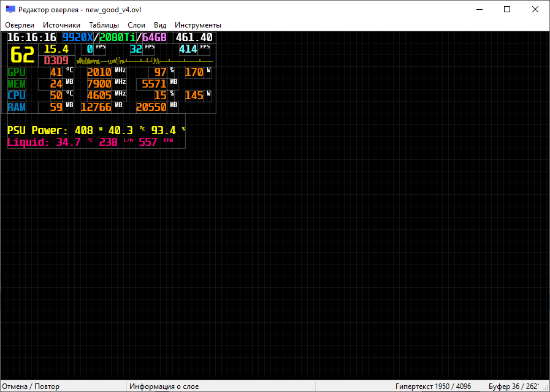Select the 2080Ti GPU name text
This screenshot has height=392, width=550.
[118, 37]
